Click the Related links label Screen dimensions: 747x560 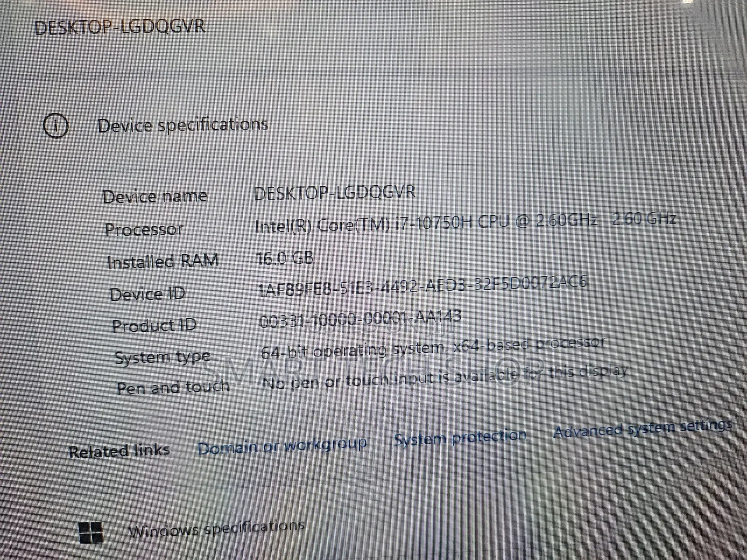(119, 451)
